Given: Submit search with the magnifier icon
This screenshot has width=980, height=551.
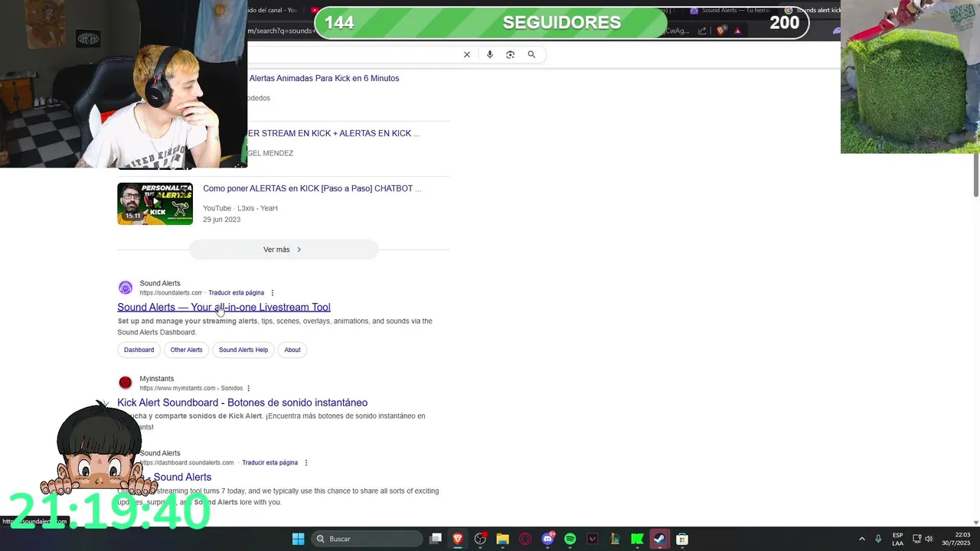Looking at the screenshot, I should click(531, 54).
